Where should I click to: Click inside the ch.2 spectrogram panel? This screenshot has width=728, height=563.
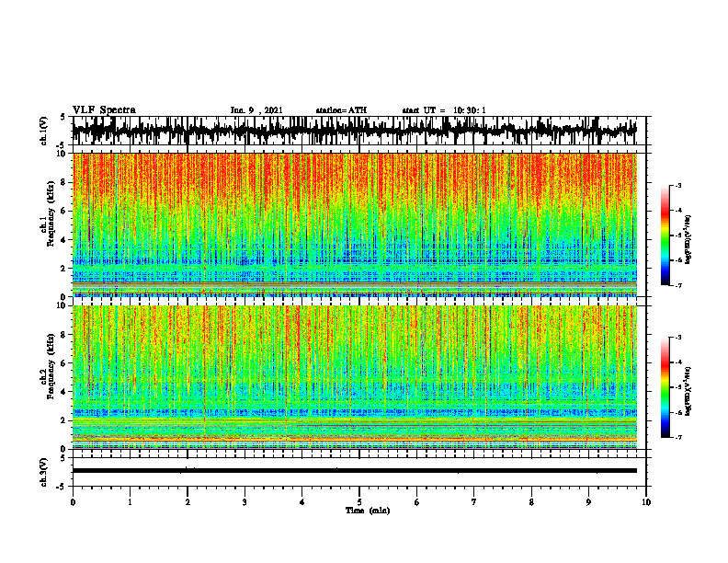[355, 377]
